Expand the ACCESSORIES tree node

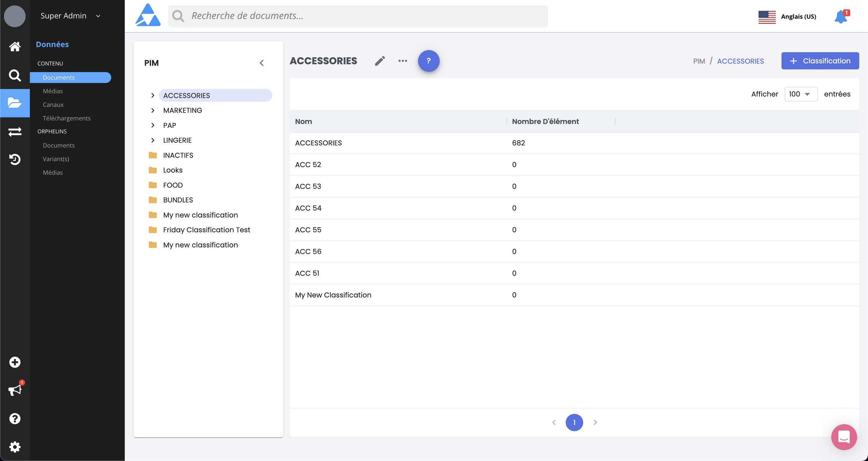pyautogui.click(x=153, y=95)
